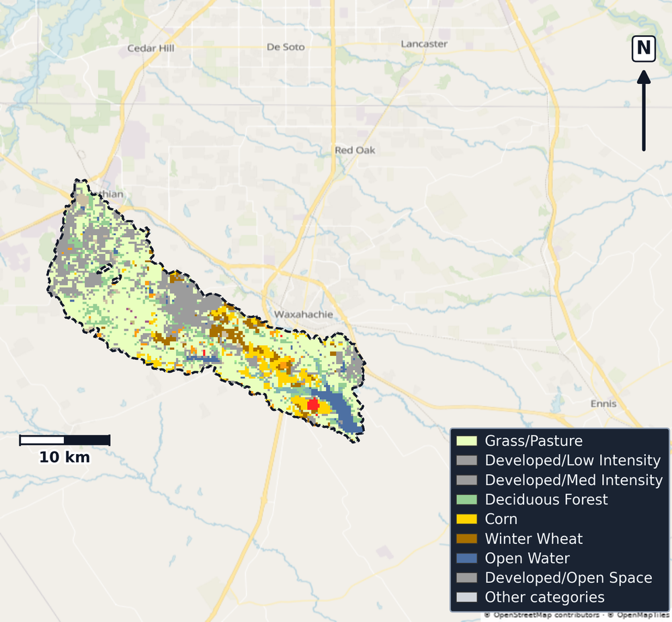Click the Grass/Pasture legend color swatch
The image size is (672, 622).
pos(466,441)
